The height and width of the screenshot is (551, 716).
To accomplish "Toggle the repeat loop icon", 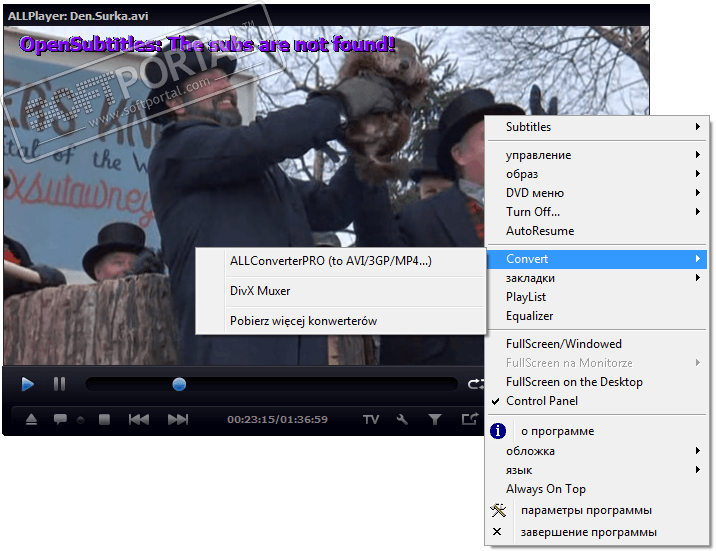I will coord(476,384).
